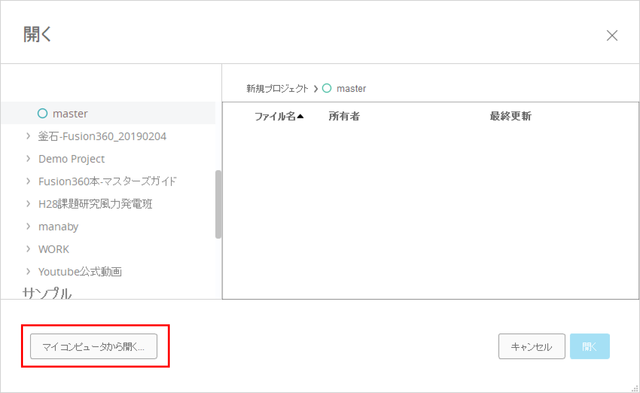Select the Demo Project folder

[x=71, y=159]
